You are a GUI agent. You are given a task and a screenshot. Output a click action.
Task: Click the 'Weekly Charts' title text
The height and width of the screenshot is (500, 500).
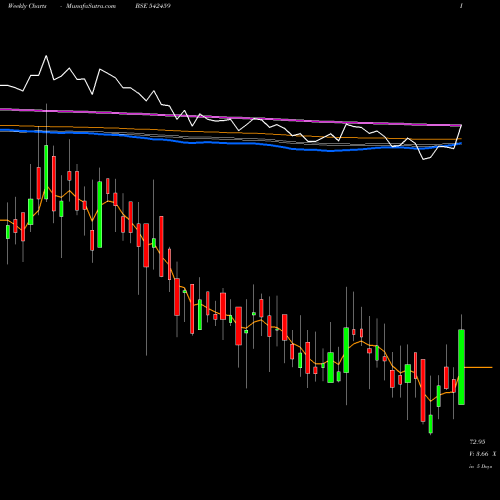click(x=27, y=6)
